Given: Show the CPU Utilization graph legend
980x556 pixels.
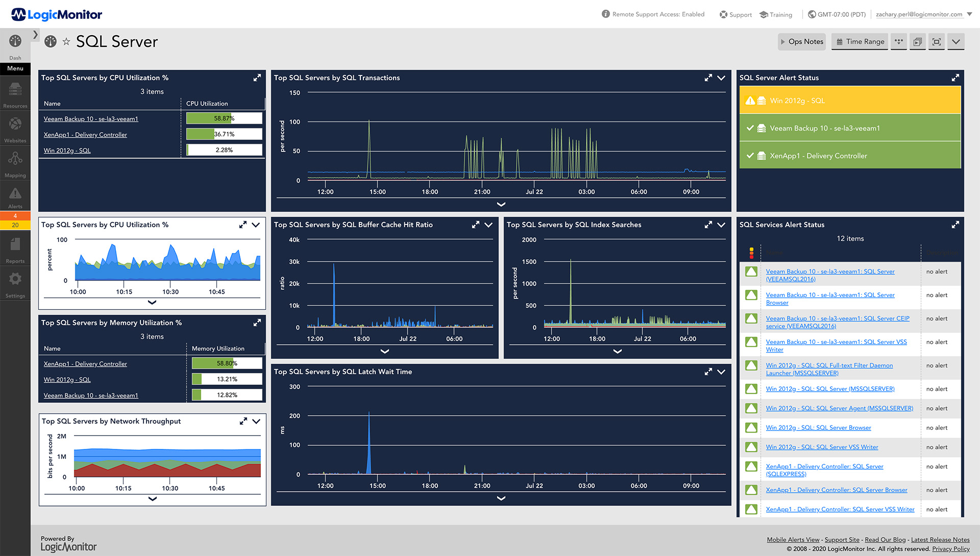Looking at the screenshot, I should pyautogui.click(x=152, y=302).
